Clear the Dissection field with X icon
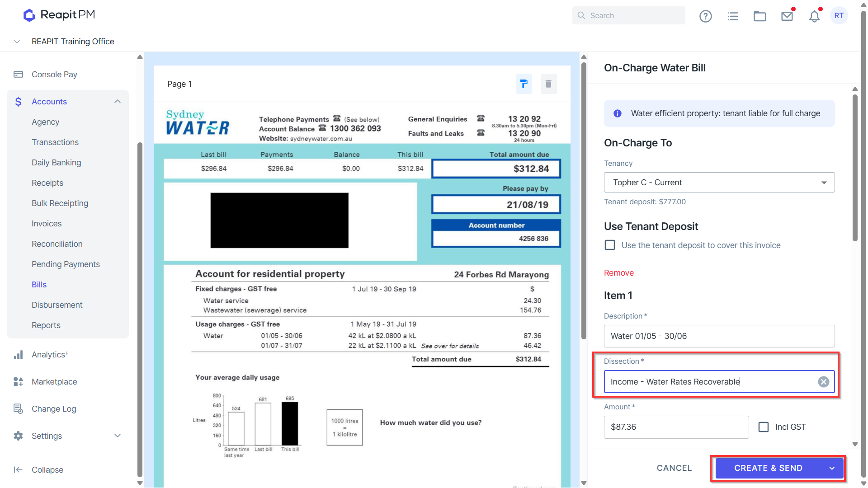This screenshot has width=868, height=488. 823,382
